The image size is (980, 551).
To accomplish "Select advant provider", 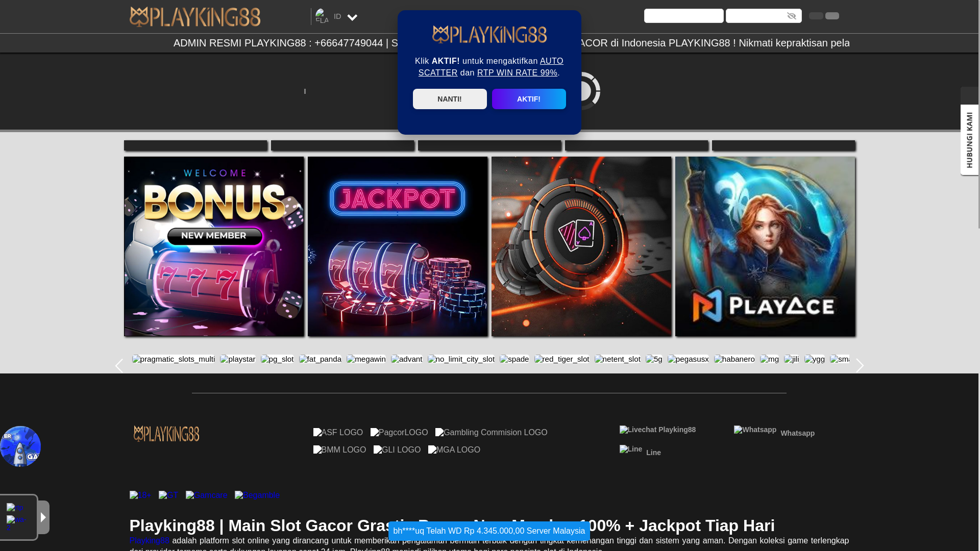I will 407,359.
